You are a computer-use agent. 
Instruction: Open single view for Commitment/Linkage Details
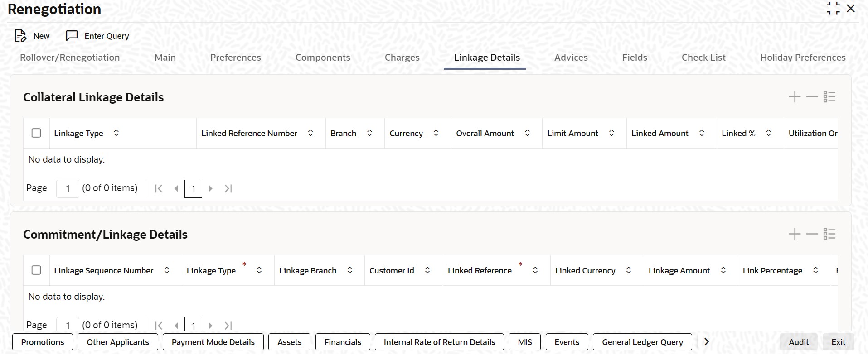click(x=829, y=234)
